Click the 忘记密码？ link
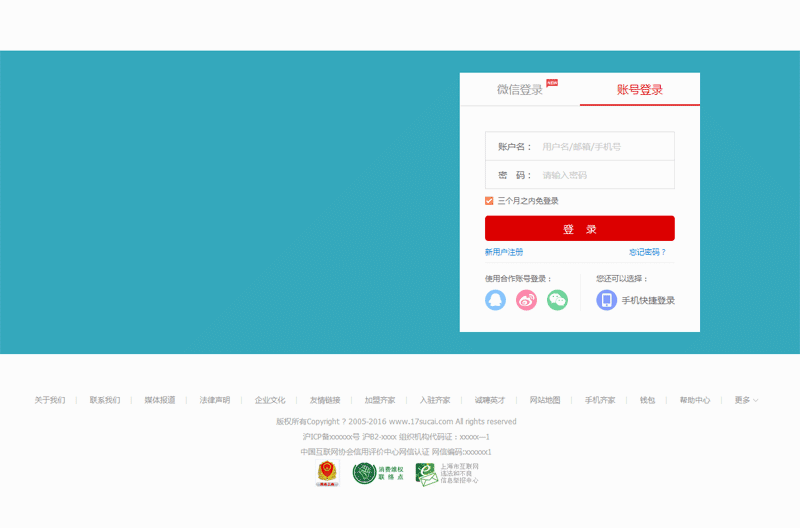 point(647,252)
